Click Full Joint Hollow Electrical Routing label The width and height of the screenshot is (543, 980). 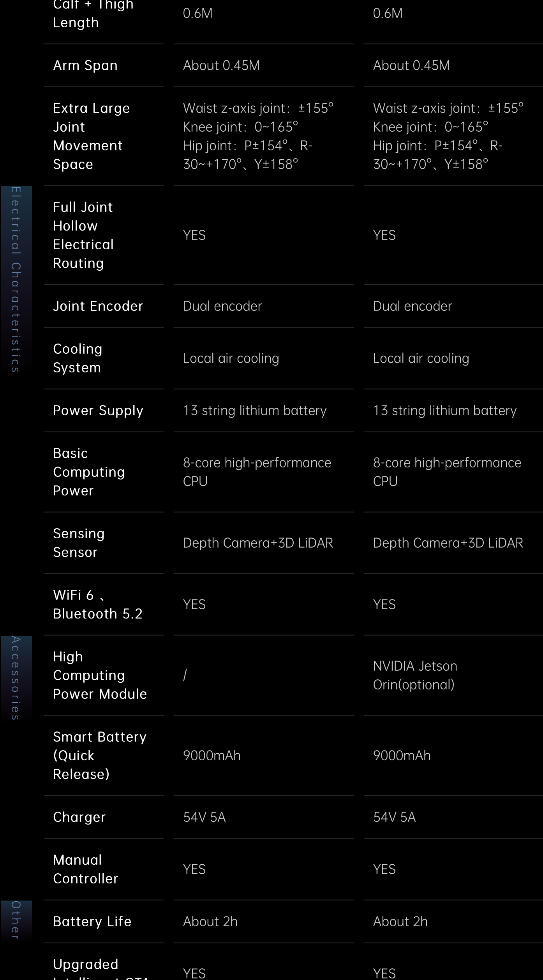point(83,235)
